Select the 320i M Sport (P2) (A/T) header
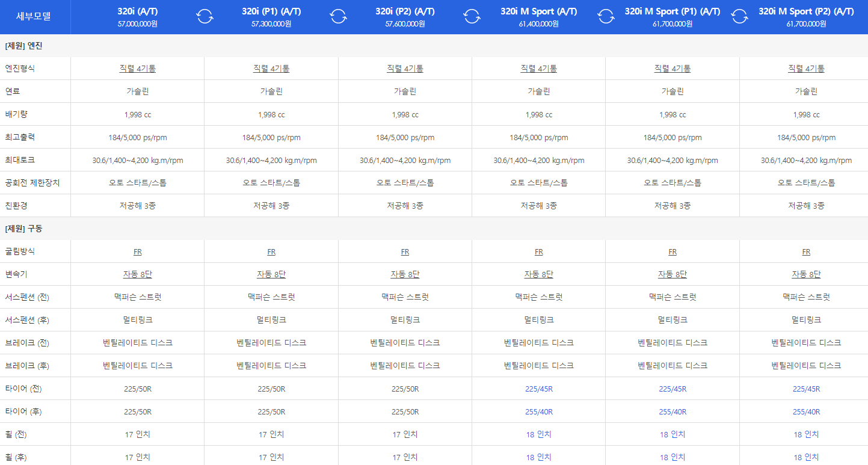The width and height of the screenshot is (868, 465). tap(806, 17)
